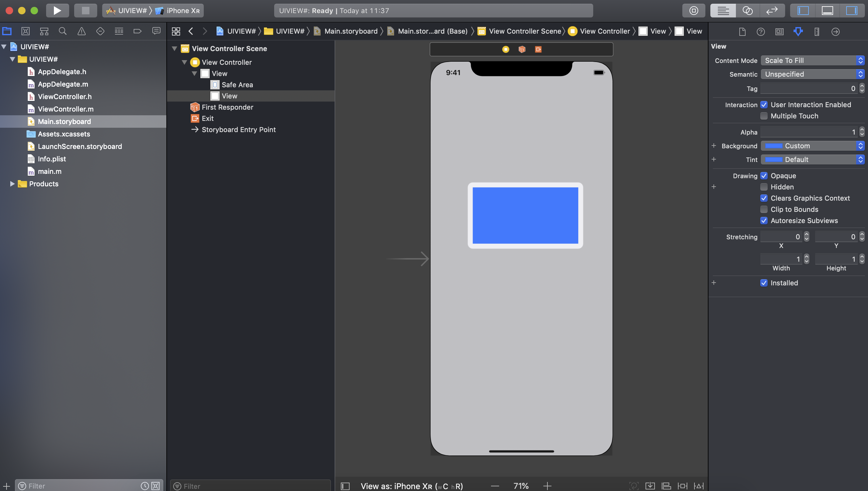
Task: Toggle the Opaque checkbox
Action: (764, 176)
